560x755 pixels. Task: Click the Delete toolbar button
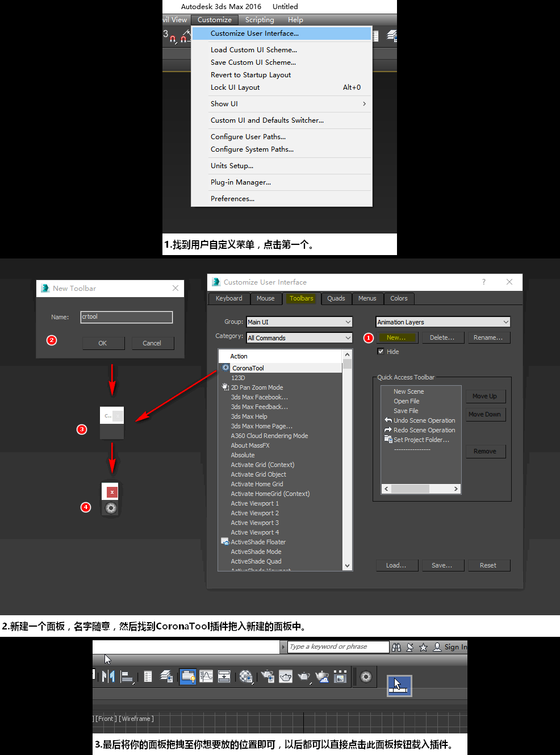coord(442,337)
